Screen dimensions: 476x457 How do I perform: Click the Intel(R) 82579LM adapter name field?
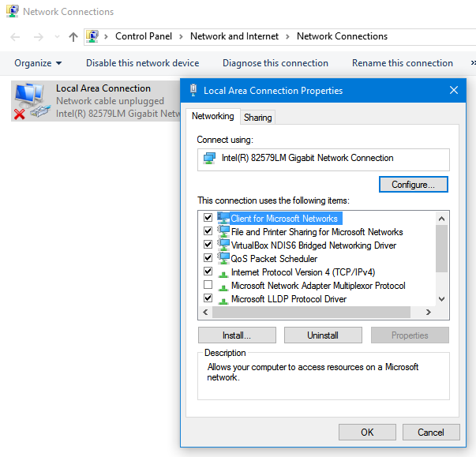324,159
